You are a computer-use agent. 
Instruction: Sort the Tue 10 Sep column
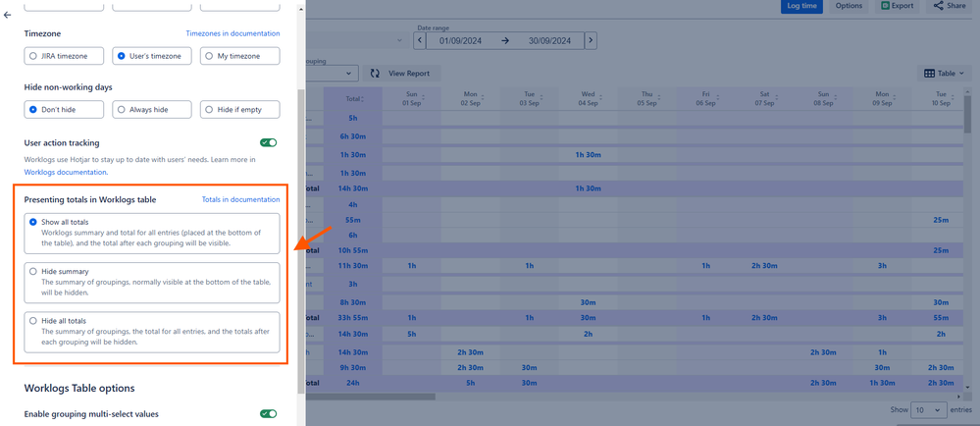click(x=953, y=98)
